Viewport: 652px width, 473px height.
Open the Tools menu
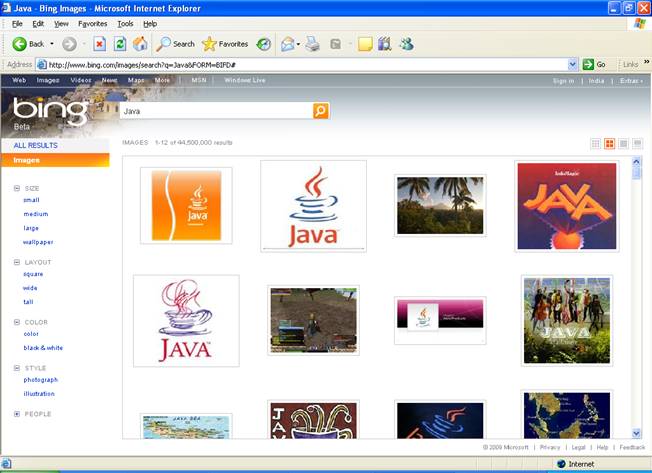[x=125, y=24]
